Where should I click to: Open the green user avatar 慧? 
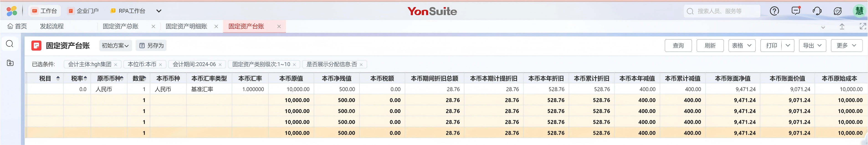860,11
